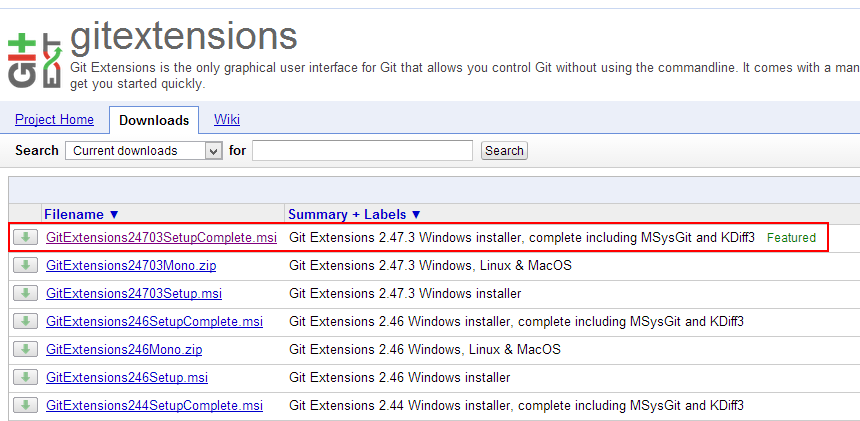860x421 pixels.
Task: Click download arrow for GitExtensions246Mono.zip
Action: click(x=25, y=349)
